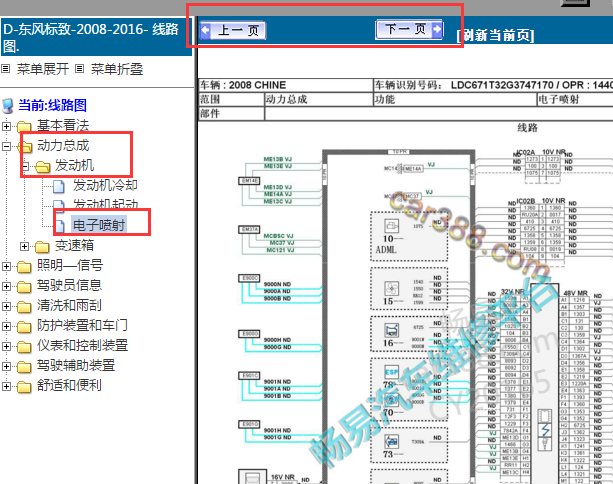Image resolution: width=613 pixels, height=484 pixels.
Task: Click the 电子喷射 function table cell
Action: [x=575, y=100]
